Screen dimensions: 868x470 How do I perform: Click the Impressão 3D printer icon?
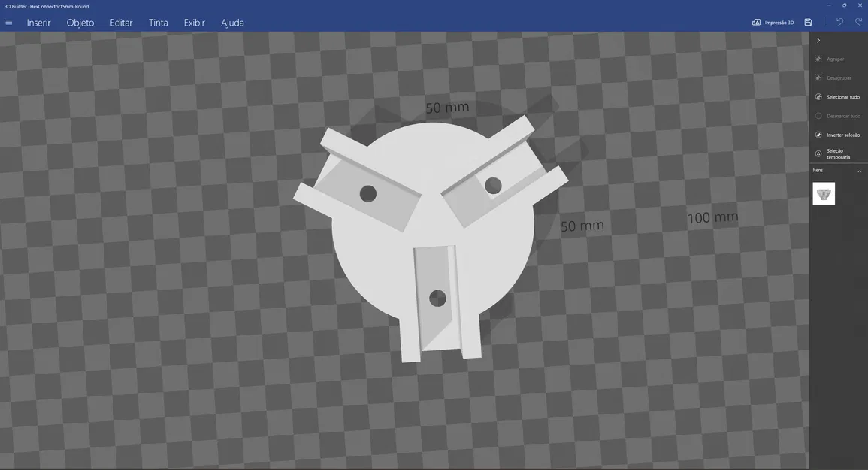pos(756,22)
